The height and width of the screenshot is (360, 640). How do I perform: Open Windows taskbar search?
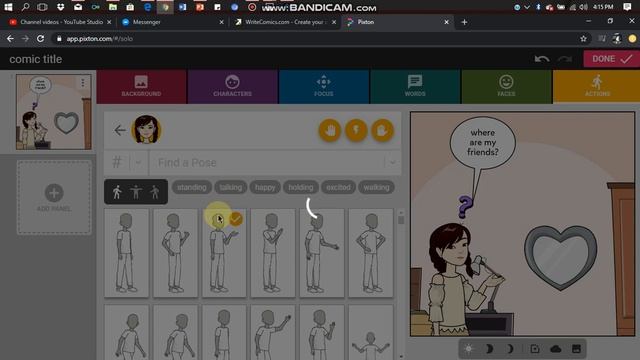pyautogui.click(x=25, y=7)
